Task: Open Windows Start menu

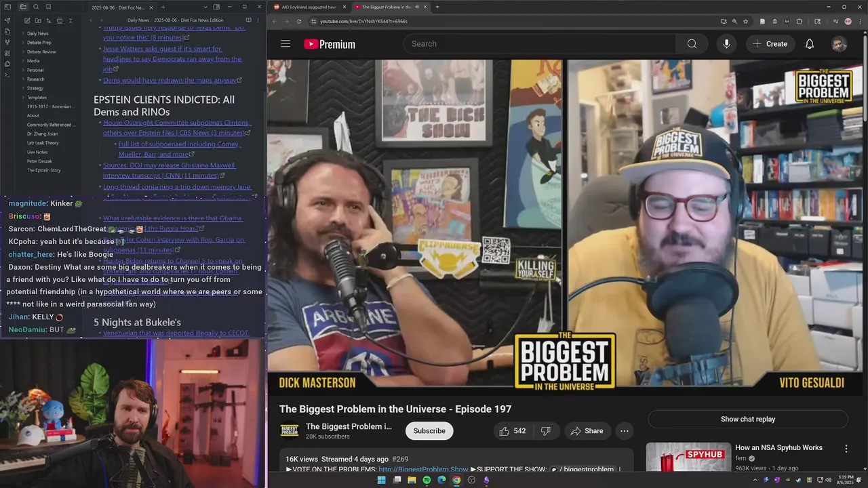Action: 381,480
